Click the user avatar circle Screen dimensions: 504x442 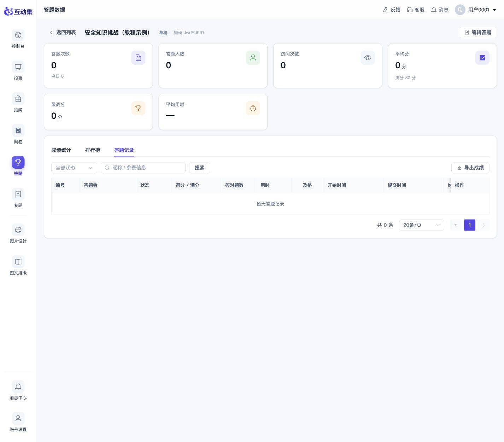pyautogui.click(x=460, y=10)
